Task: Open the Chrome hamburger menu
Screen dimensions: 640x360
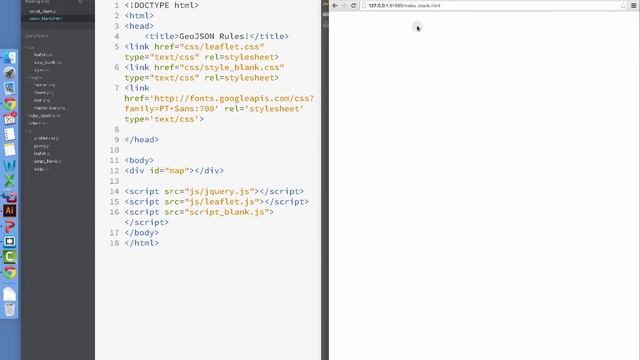Action: (634, 5)
